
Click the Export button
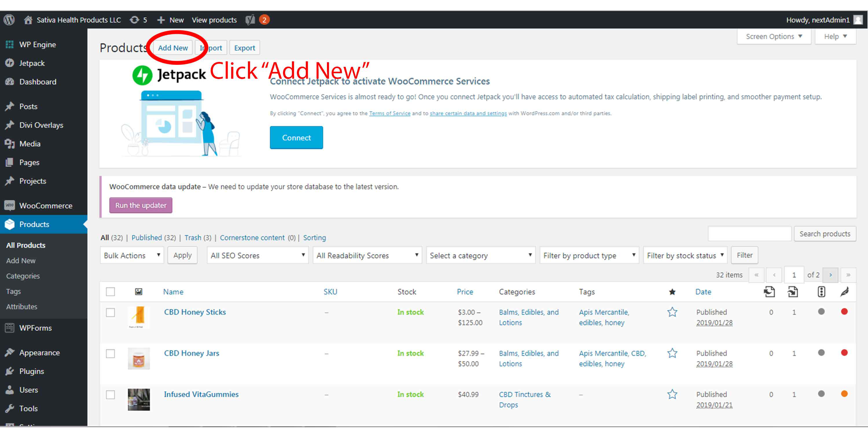[x=244, y=48]
